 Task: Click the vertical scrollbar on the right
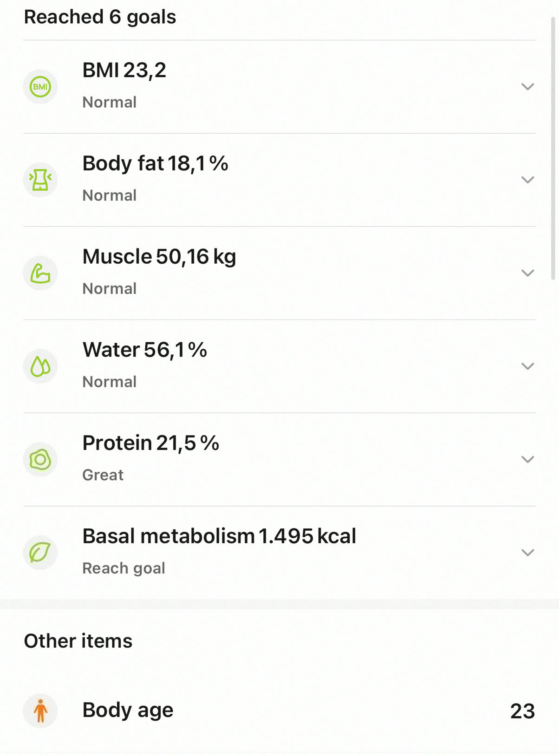click(553, 149)
